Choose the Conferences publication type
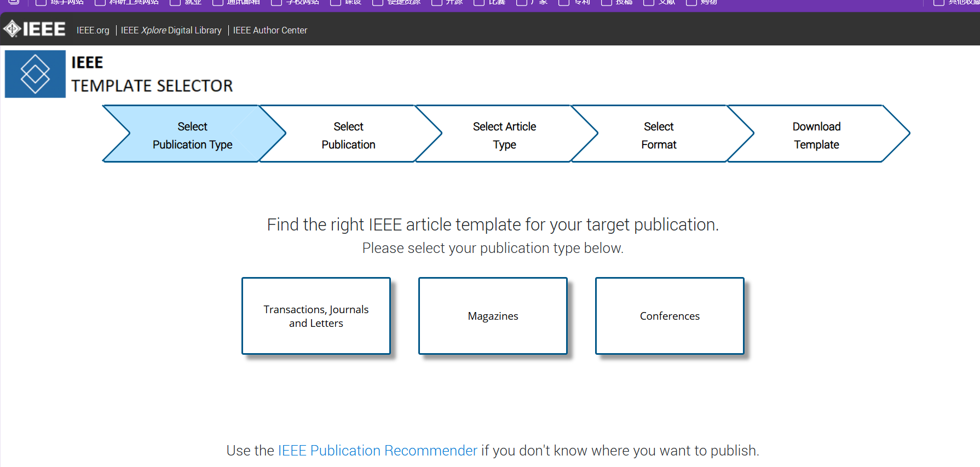The image size is (980, 467). (x=670, y=316)
